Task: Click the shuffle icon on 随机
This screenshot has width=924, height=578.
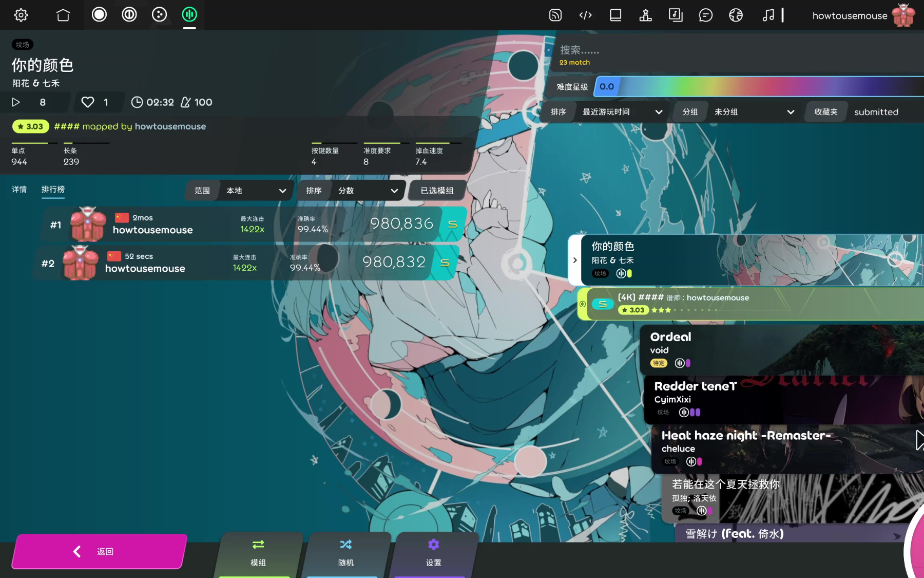Action: coord(346,545)
